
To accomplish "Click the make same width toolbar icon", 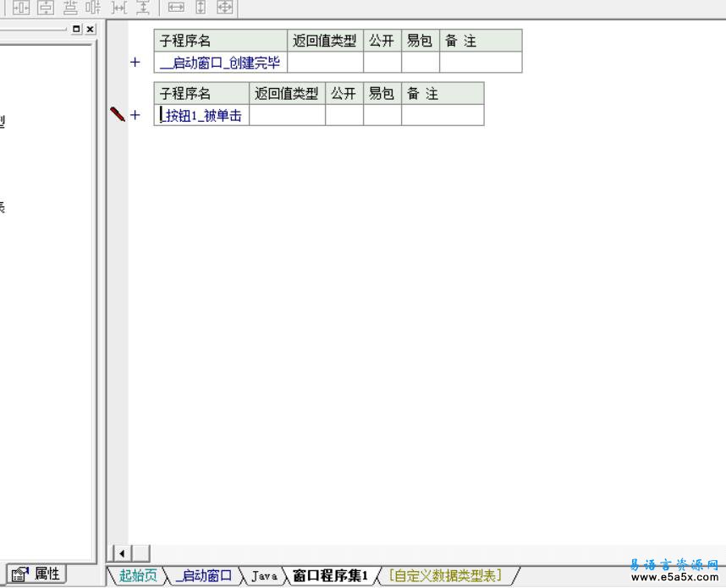I will pyautogui.click(x=176, y=8).
